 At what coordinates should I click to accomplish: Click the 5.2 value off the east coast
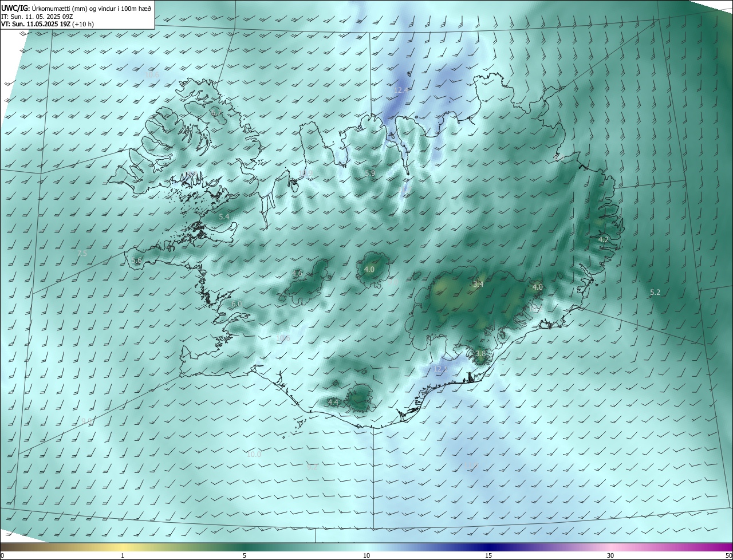coord(655,292)
